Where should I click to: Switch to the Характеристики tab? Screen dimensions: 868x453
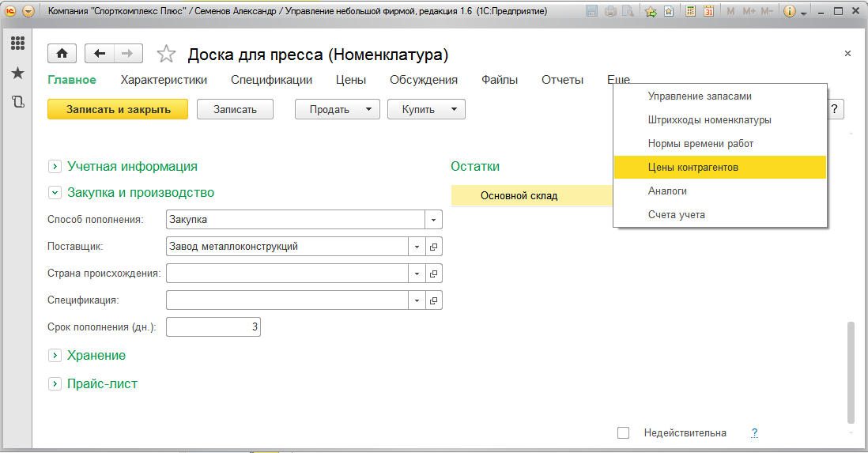coord(164,80)
